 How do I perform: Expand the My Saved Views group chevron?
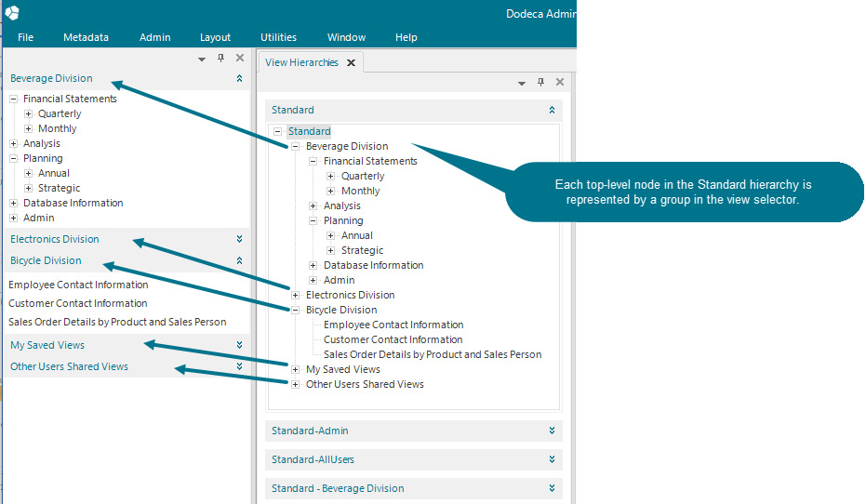[239, 345]
